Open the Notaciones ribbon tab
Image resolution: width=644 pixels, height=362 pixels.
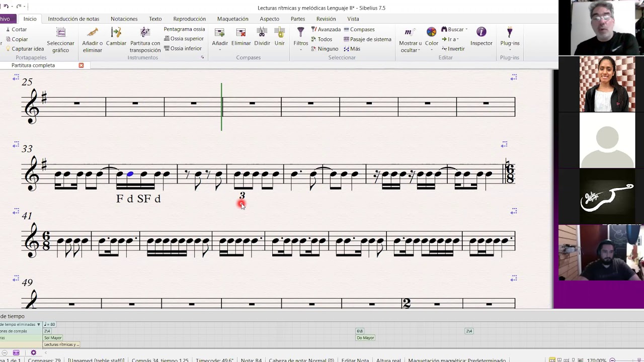124,19
